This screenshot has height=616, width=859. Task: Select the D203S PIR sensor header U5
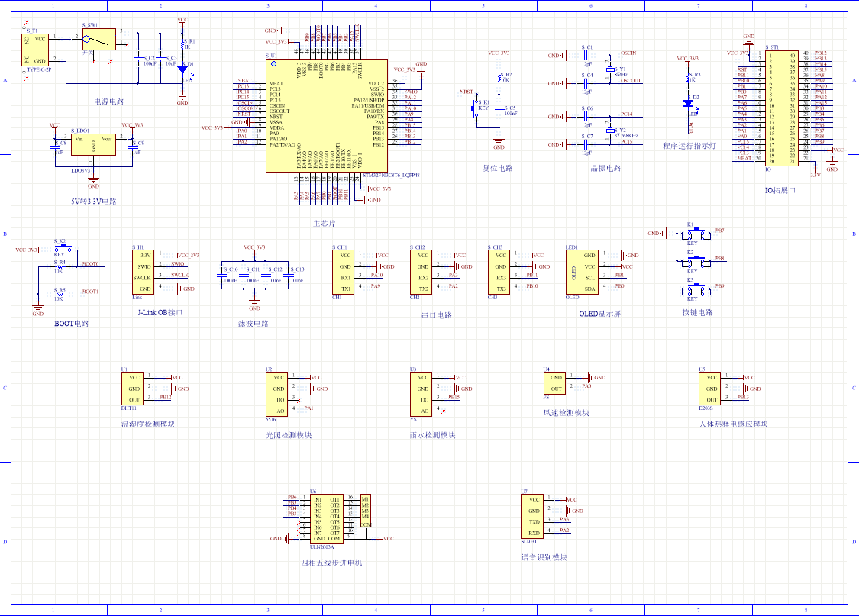pos(709,389)
